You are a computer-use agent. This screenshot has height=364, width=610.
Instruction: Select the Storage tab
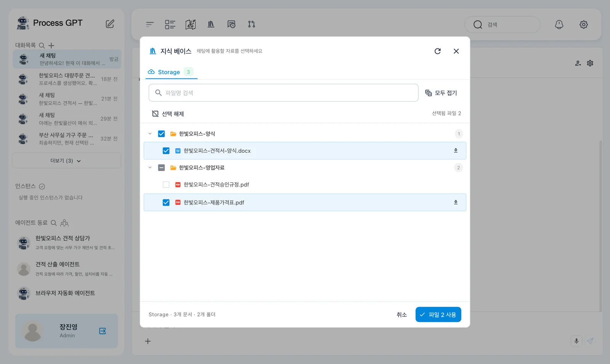[x=171, y=72]
